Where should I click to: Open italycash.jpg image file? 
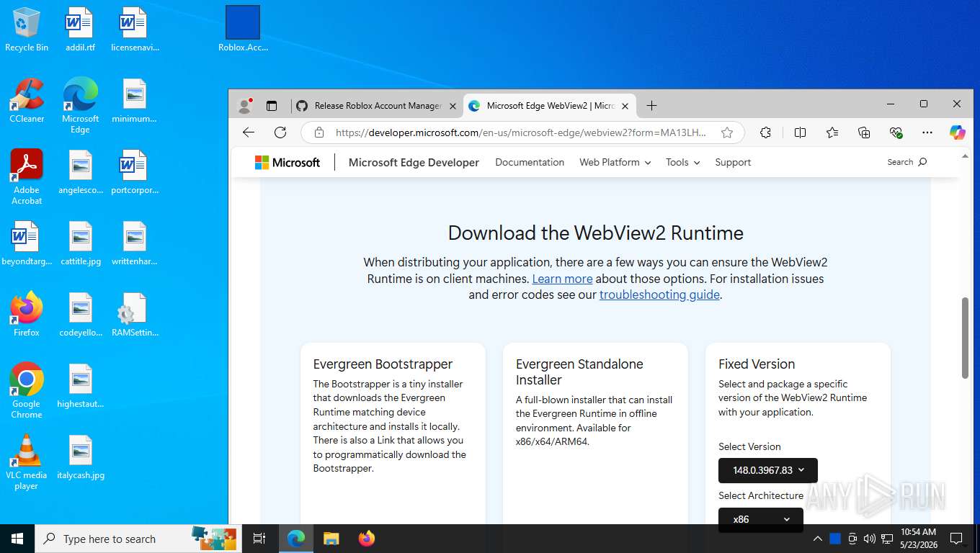tap(80, 457)
